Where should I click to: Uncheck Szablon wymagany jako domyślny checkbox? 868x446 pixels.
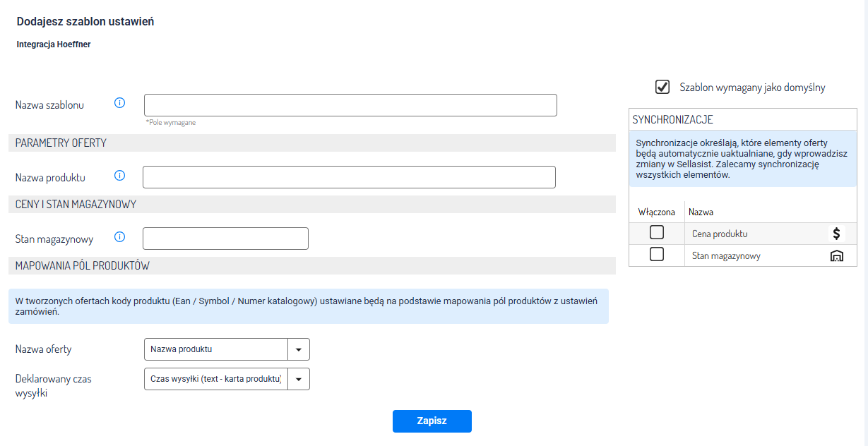pyautogui.click(x=662, y=87)
